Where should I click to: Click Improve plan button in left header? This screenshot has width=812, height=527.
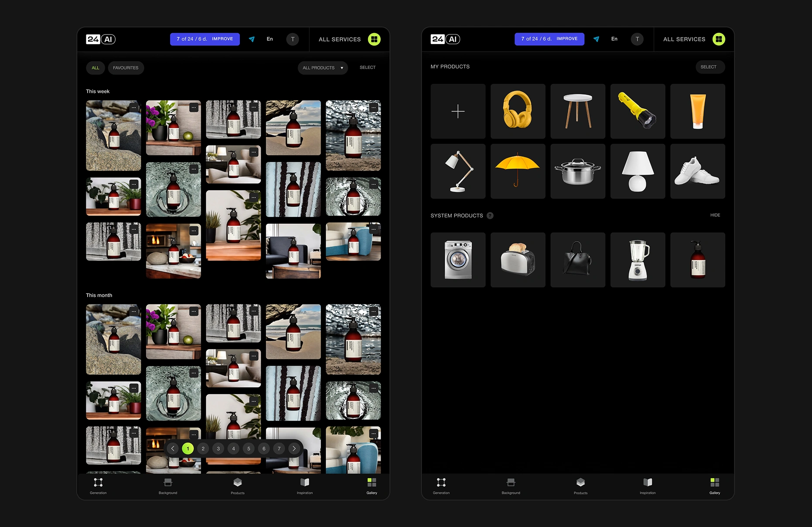(222, 39)
